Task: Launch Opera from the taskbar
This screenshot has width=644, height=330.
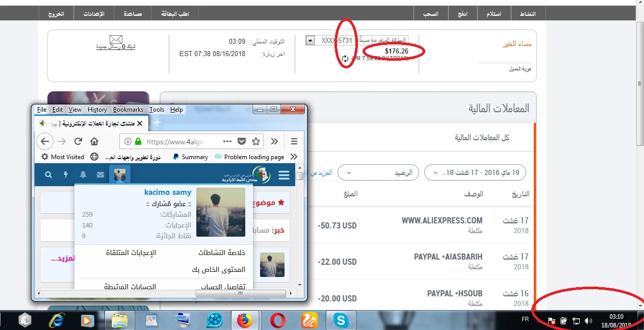Action: (x=278, y=320)
